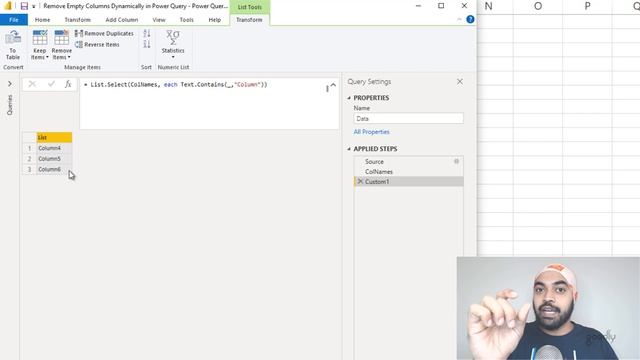The image size is (640, 360).
Task: Click row number 3 in list
Action: [x=29, y=169]
